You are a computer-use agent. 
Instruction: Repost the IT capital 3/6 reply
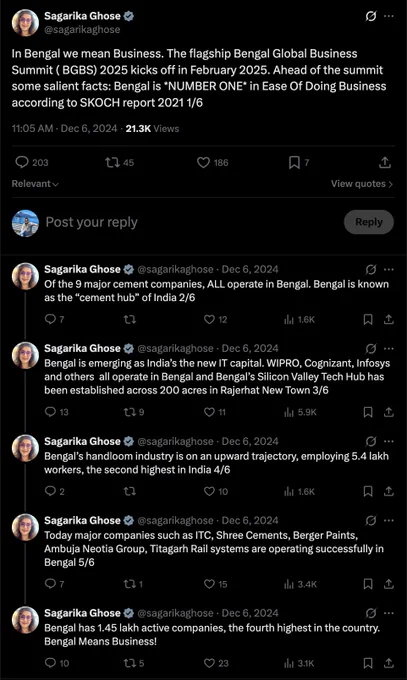click(x=129, y=412)
